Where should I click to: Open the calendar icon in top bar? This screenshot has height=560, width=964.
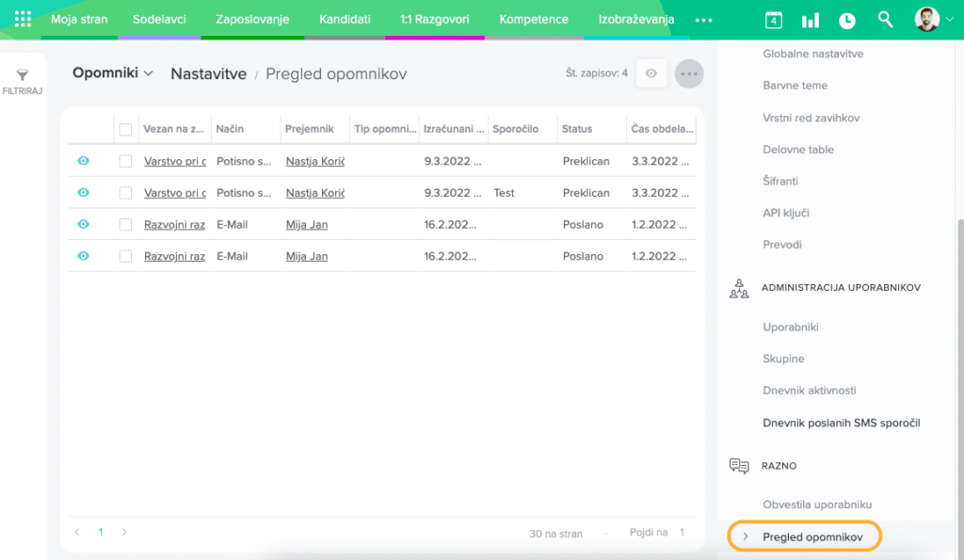[x=773, y=20]
